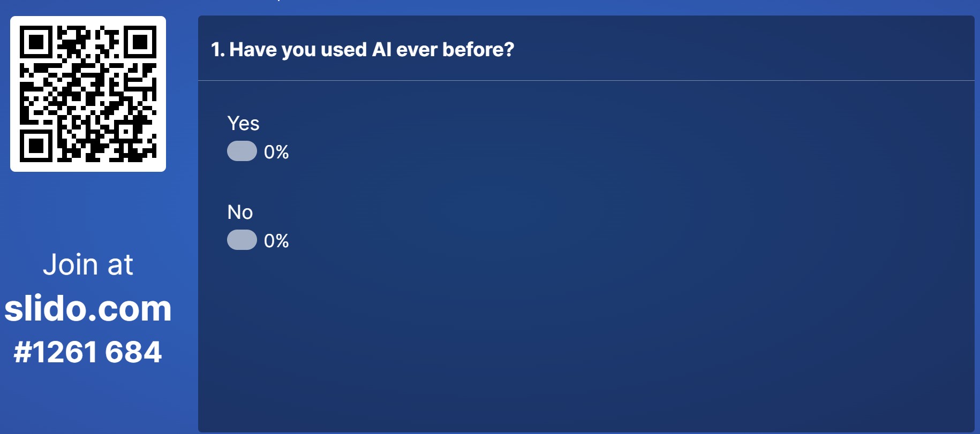The height and width of the screenshot is (434, 980).
Task: Click the QR code's top-right finder square
Action: pyautogui.click(x=140, y=42)
